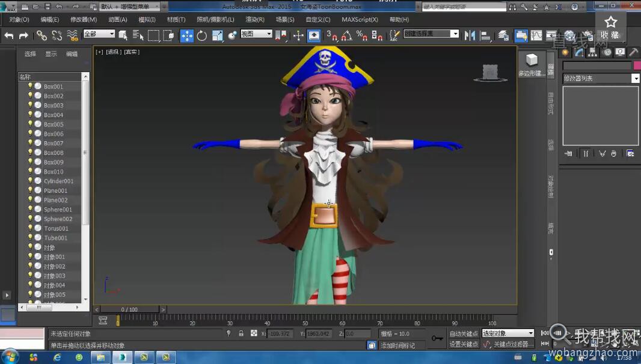Toggle 3D Snaps on
Viewport: 641px width, 364px height.
(x=331, y=35)
